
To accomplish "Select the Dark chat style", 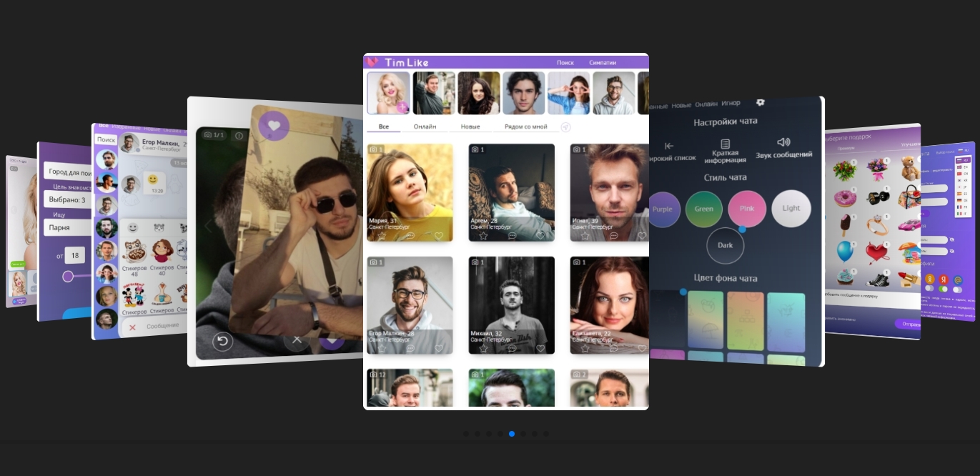I will (x=725, y=245).
